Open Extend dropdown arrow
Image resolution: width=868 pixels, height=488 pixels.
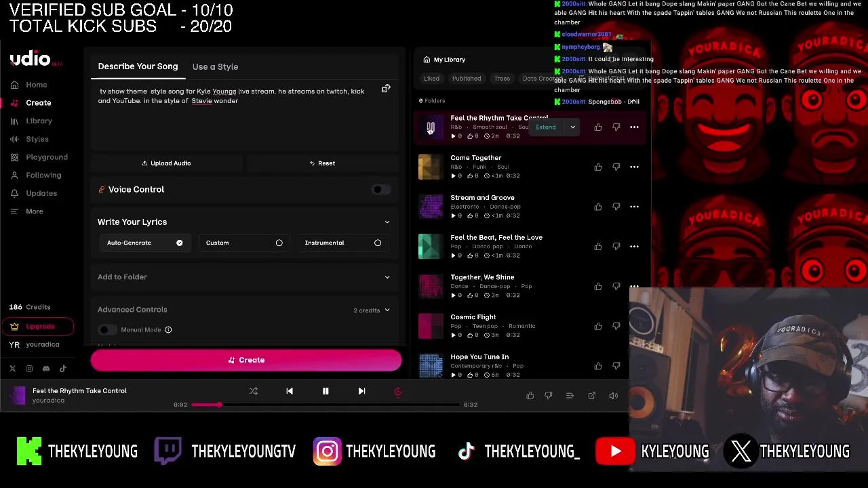point(572,127)
